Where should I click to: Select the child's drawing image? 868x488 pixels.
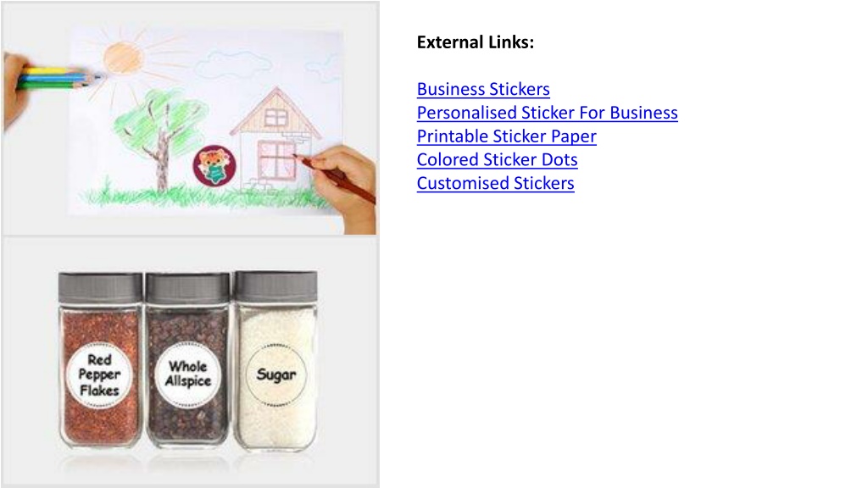tap(191, 119)
